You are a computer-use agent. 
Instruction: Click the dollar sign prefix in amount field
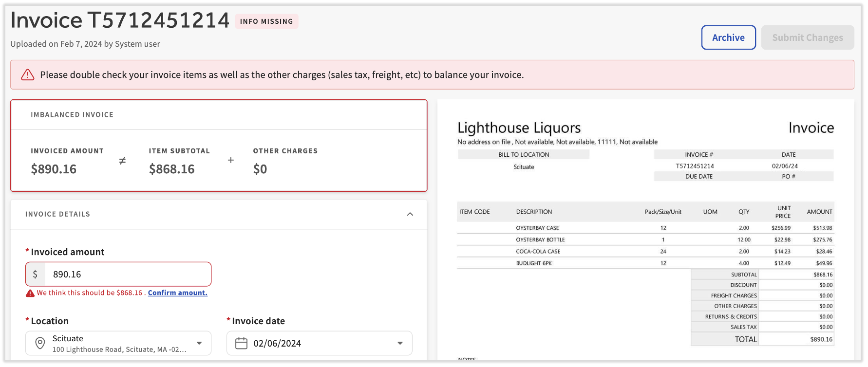35,274
